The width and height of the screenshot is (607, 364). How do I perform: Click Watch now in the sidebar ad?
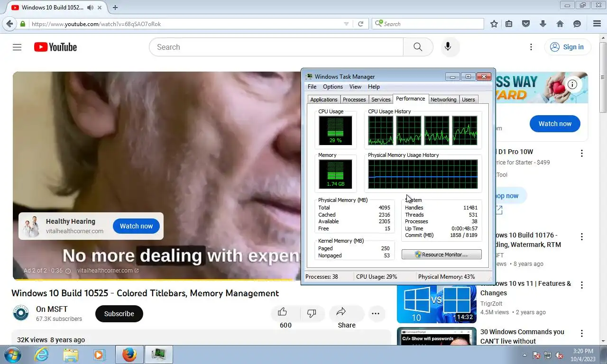[555, 124]
